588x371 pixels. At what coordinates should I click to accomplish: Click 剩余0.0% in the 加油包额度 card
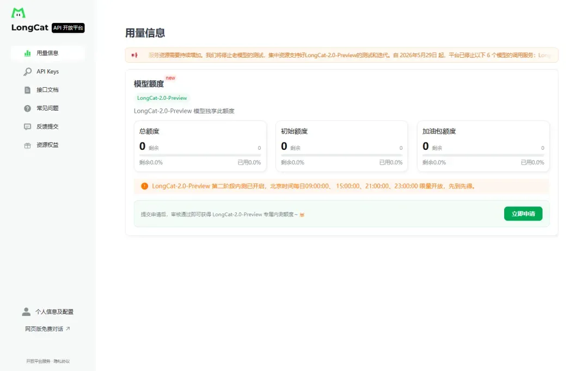point(434,162)
